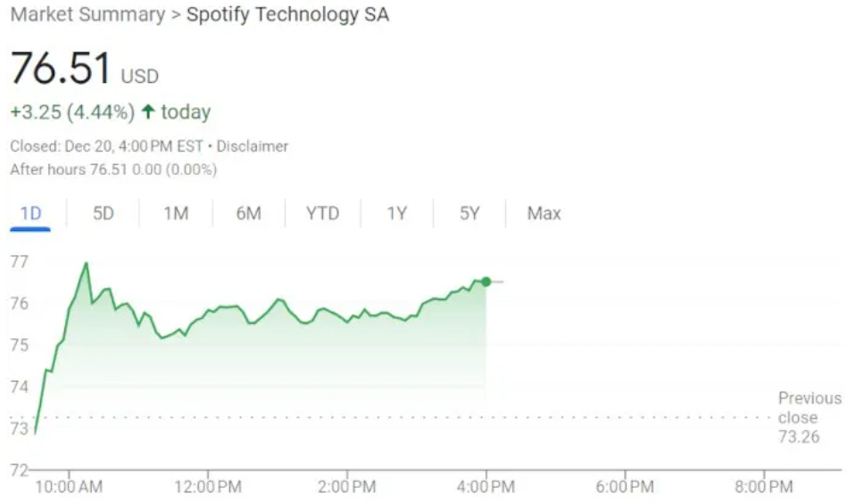855x504 pixels.
Task: Click the Spotify Technology SA title
Action: pyautogui.click(x=287, y=15)
